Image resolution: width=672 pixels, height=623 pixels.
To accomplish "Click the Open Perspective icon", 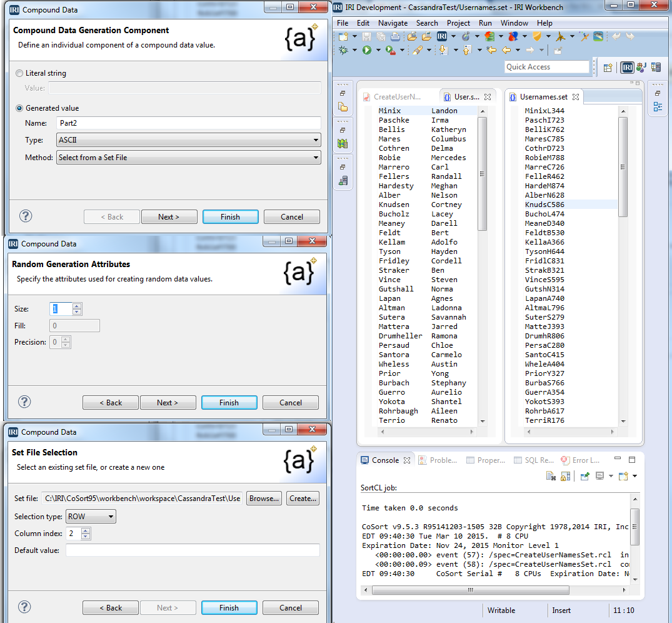I will tap(608, 68).
